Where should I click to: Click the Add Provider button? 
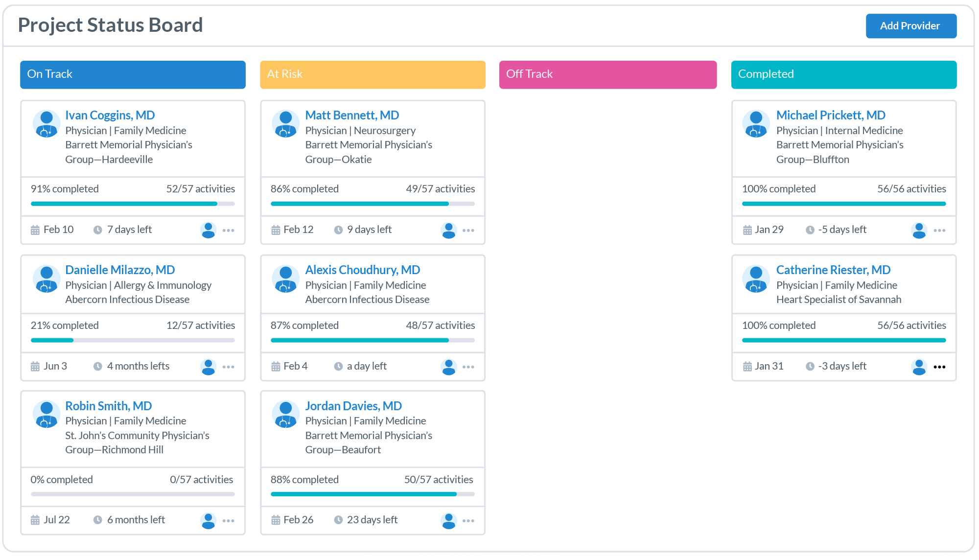[x=910, y=26]
